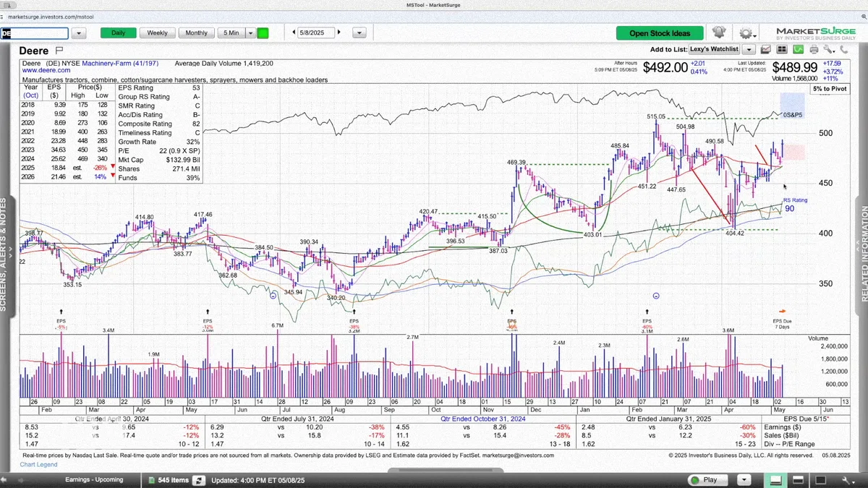Click the 5/8/2025 date field

point(316,33)
